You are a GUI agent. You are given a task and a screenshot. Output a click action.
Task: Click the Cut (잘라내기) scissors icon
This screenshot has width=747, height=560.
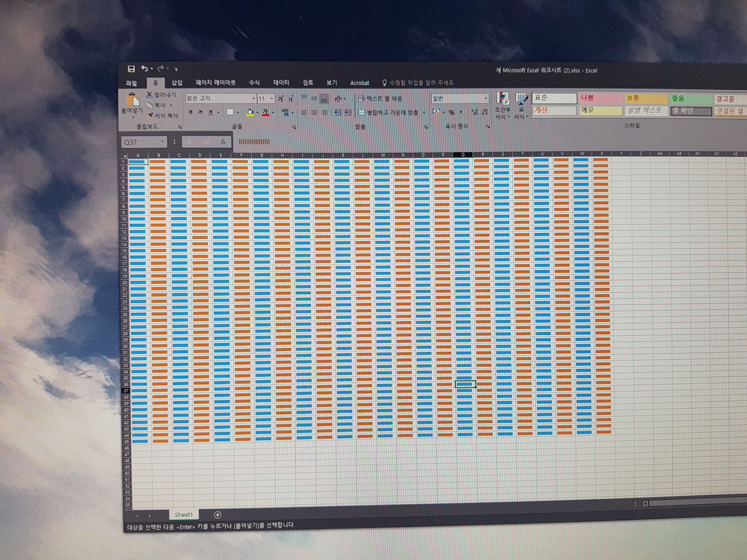point(149,95)
